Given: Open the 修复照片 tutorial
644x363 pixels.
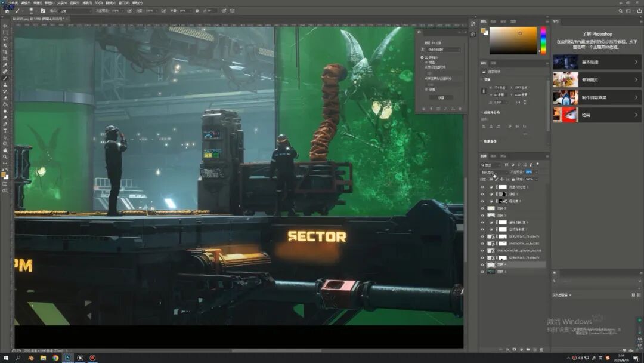Looking at the screenshot, I should tap(597, 80).
